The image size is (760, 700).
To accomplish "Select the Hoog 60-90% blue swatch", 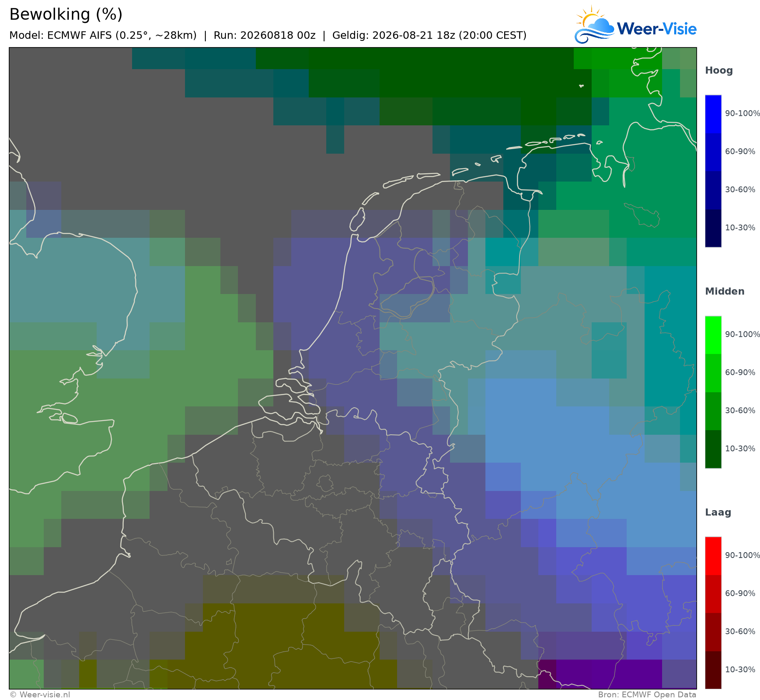I will coord(713,152).
